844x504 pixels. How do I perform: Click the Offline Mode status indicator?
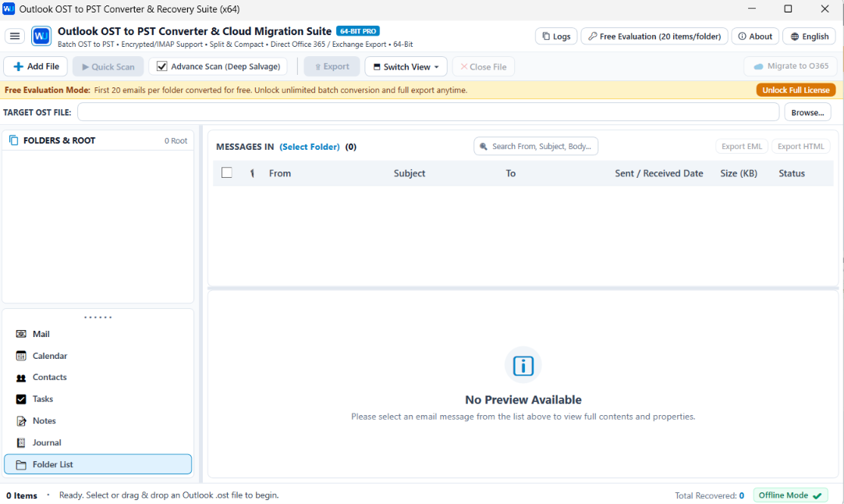[790, 495]
